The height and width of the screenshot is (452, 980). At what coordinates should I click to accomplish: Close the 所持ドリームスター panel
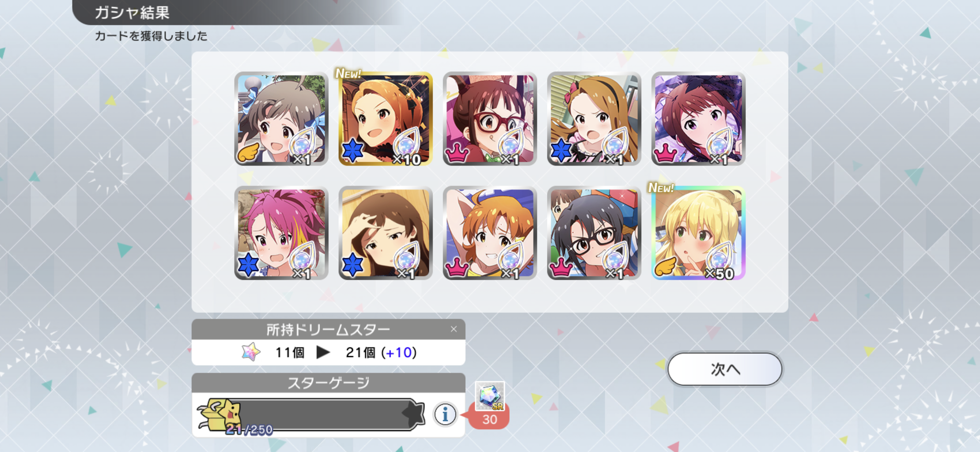454,329
